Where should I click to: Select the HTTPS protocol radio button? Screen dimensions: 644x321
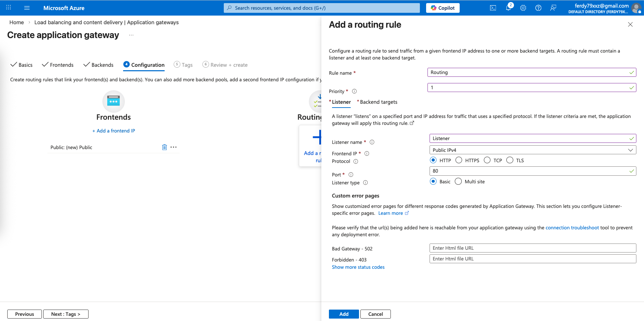click(x=459, y=160)
